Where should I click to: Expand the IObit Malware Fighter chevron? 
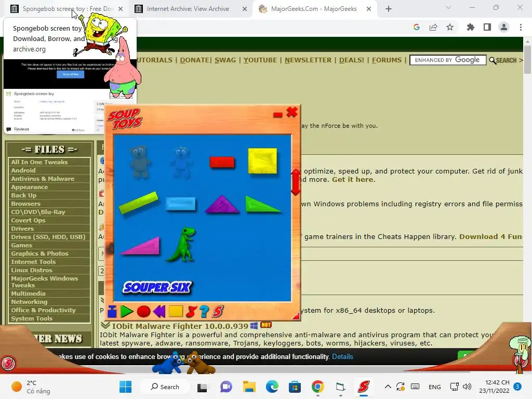coord(105,325)
